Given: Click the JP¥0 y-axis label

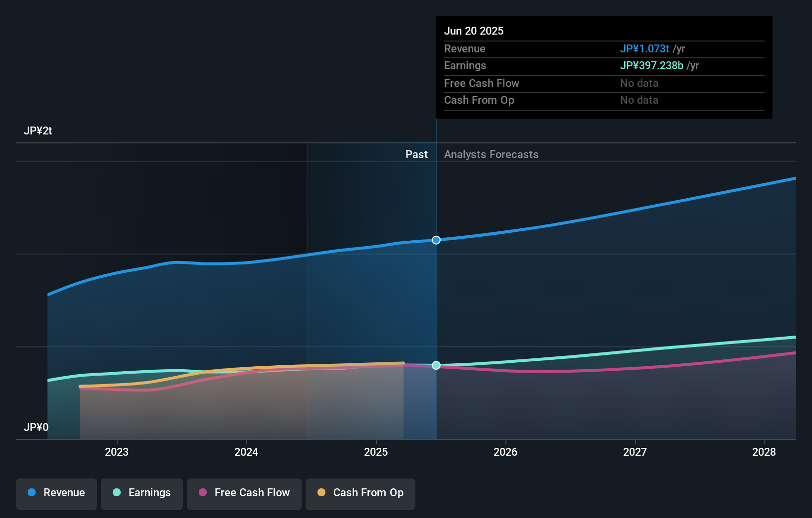Looking at the screenshot, I should coord(36,428).
